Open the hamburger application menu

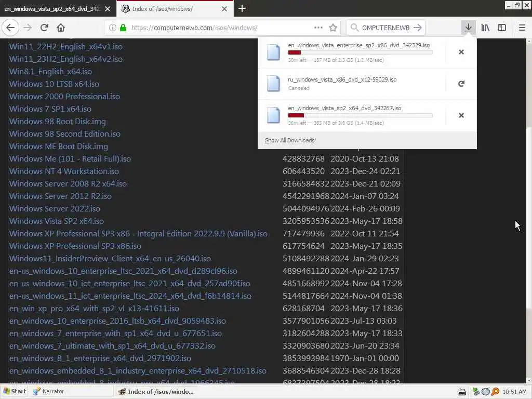(522, 28)
